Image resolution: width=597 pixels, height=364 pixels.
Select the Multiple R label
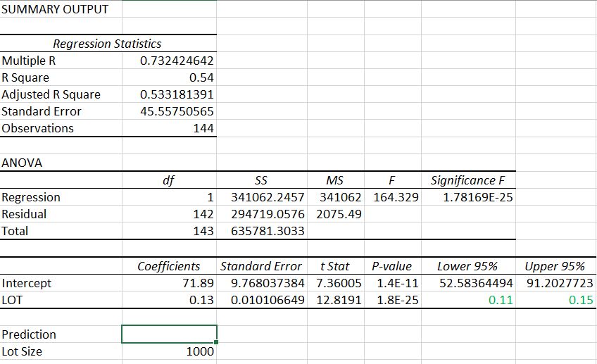coord(29,61)
